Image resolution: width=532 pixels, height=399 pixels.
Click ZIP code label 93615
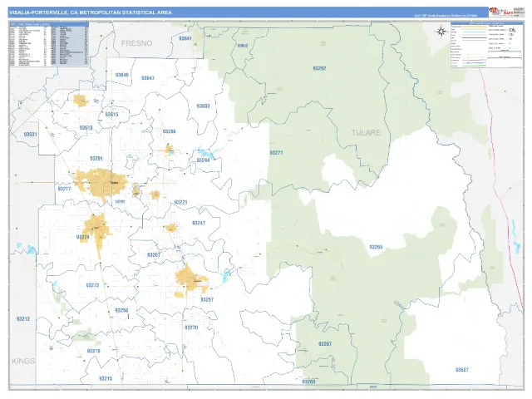[x=111, y=115]
